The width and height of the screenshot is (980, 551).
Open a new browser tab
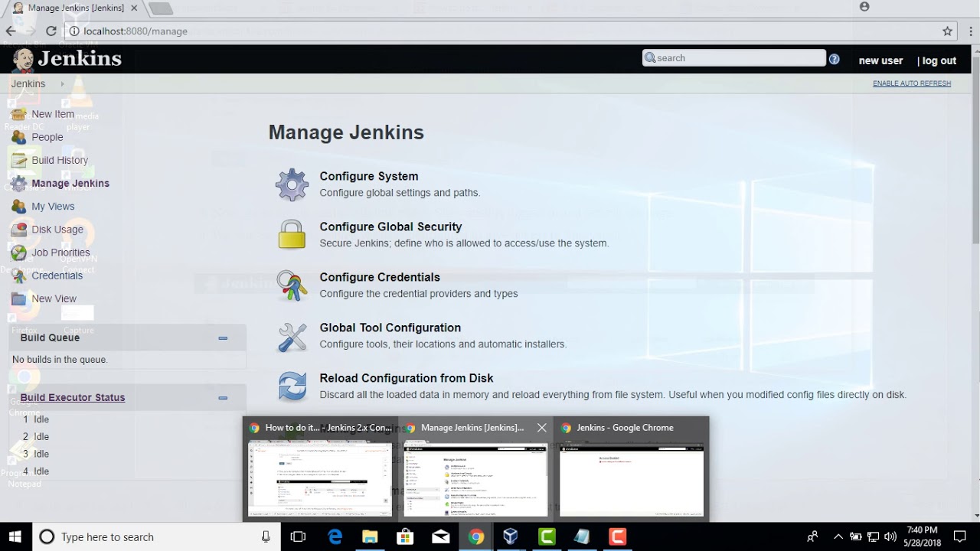[160, 8]
